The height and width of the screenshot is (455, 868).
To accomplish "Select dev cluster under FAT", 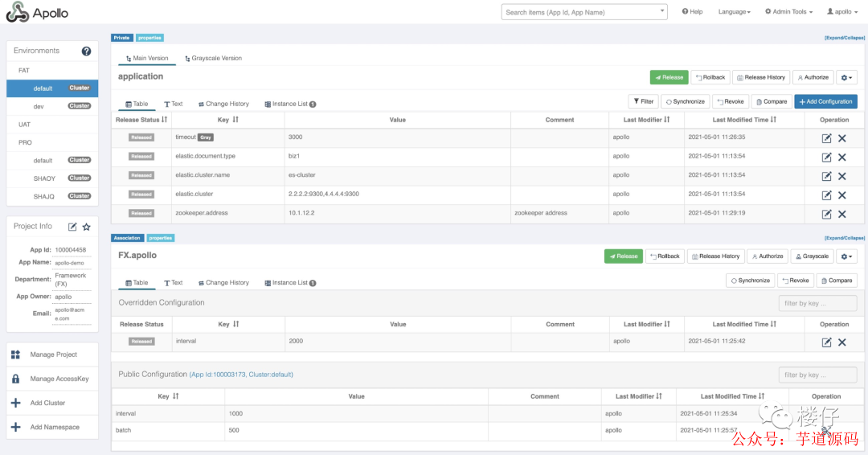I will click(x=52, y=106).
